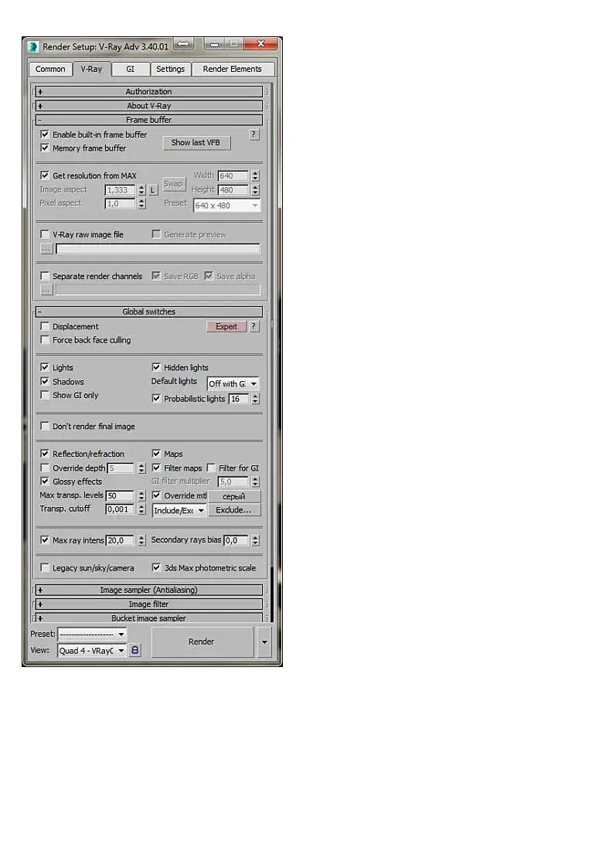Click the double-arrow button in the title bar
Screen dimensions: 616x868
pos(184,44)
